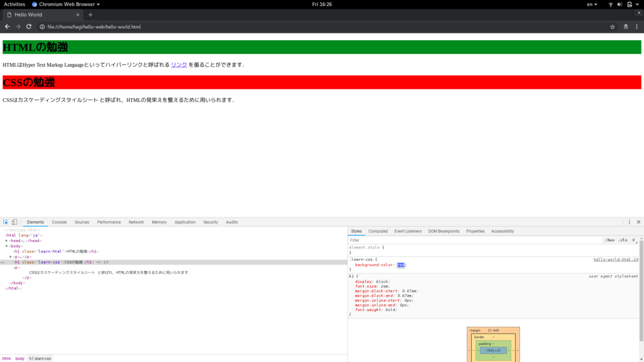This screenshot has width=644, height=362.
Task: Open the Performance tab
Action: tap(109, 222)
